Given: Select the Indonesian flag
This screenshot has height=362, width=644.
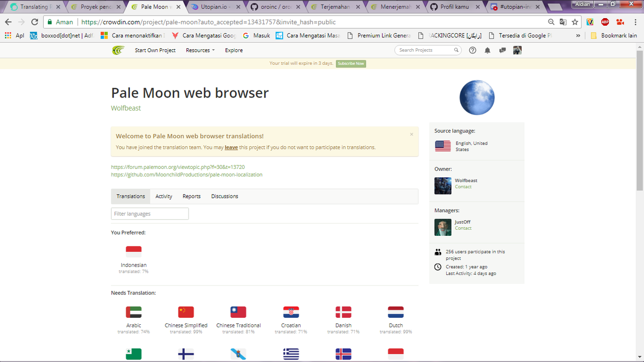Looking at the screenshot, I should coord(134,251).
